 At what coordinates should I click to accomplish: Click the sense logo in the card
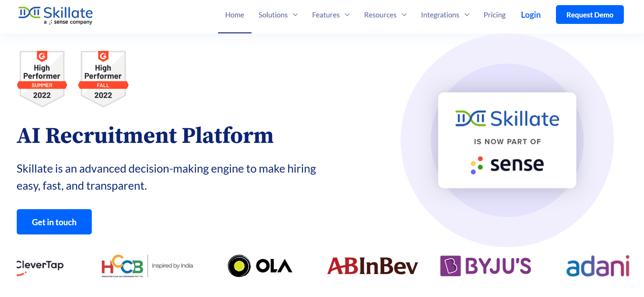507,165
